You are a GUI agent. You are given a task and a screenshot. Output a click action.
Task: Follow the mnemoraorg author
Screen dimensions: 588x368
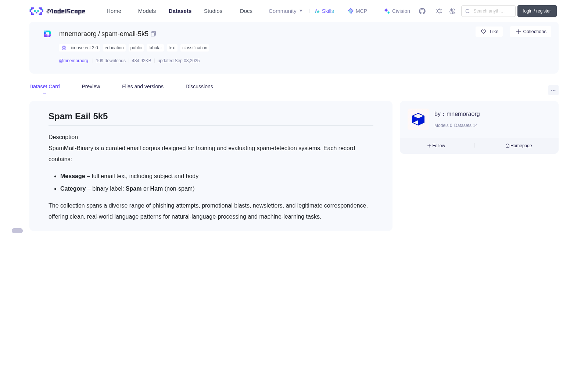click(436, 146)
